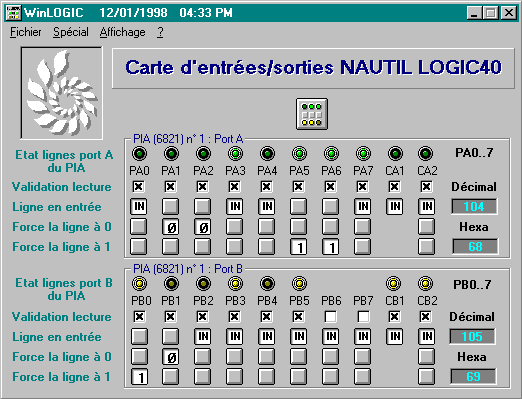Screen dimensions: 522x399
Task: Uncheck Validation lecture for PA0
Action: coord(138,186)
